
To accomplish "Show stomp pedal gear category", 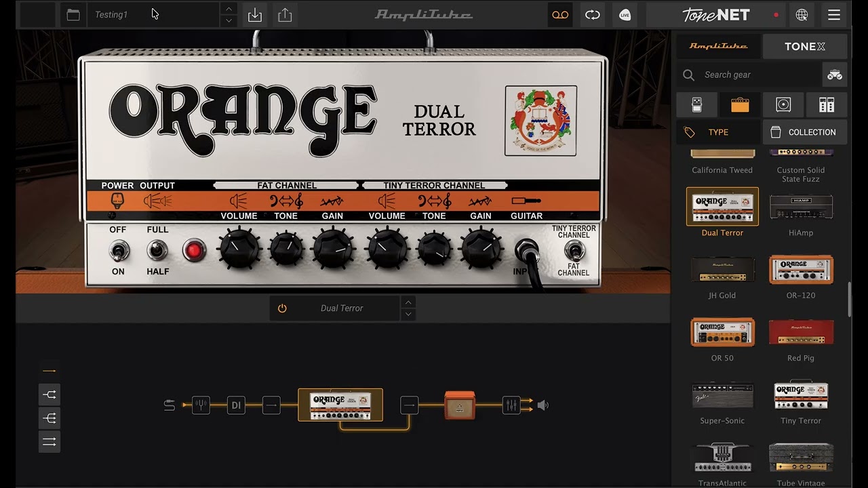I will [x=696, y=105].
